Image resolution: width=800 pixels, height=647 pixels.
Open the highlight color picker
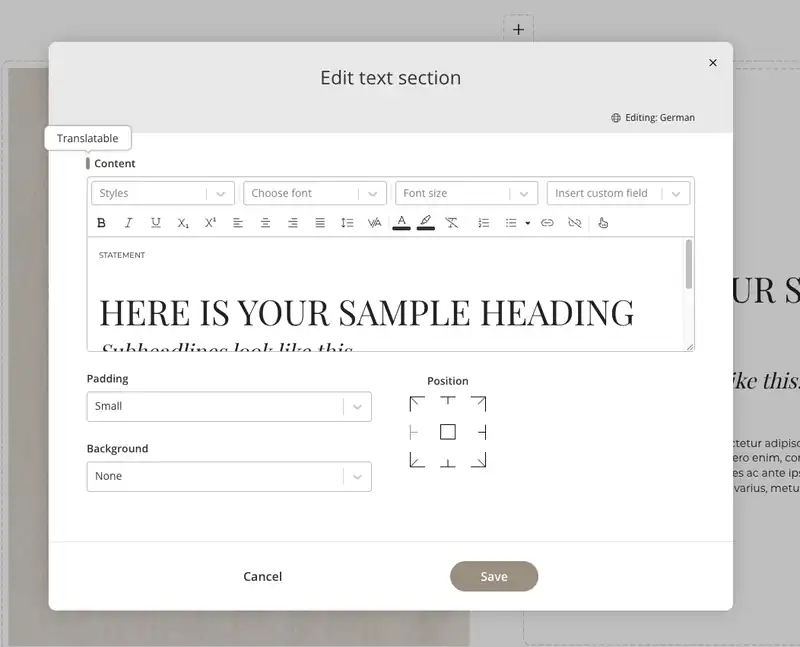pos(426,222)
